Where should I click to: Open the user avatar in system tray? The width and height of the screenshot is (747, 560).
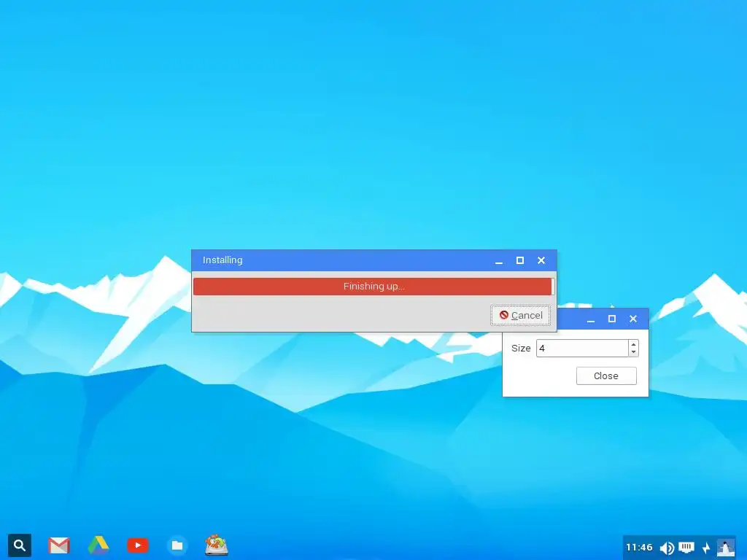tap(726, 548)
